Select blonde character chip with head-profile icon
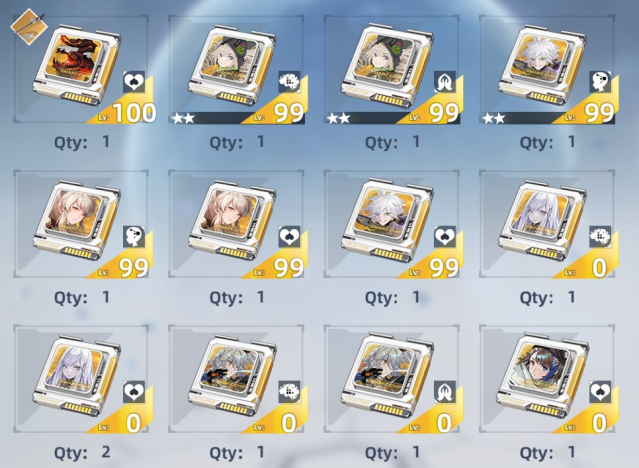Viewport: 639px width, 468px height. (81, 224)
